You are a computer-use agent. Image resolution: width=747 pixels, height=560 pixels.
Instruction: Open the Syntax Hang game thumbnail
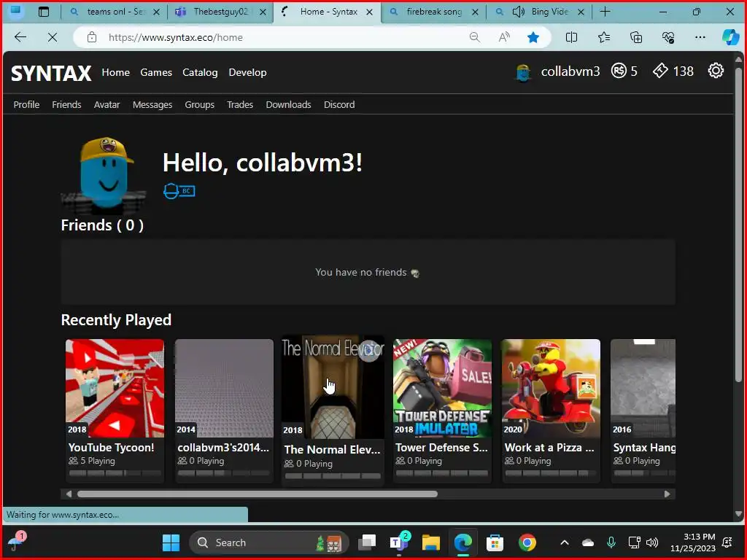pyautogui.click(x=643, y=388)
